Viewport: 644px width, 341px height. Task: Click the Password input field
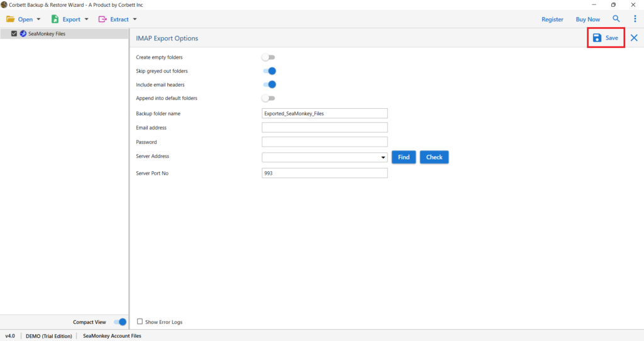tap(325, 142)
